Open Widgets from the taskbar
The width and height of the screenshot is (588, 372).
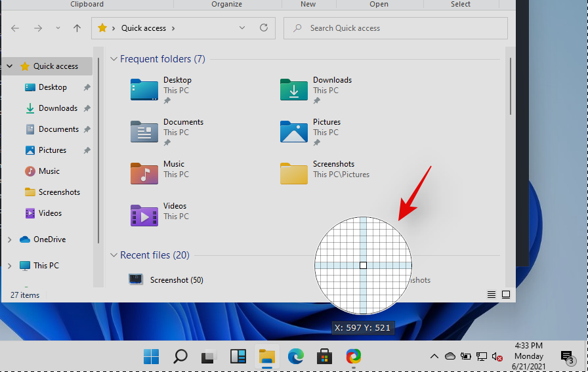click(x=238, y=356)
